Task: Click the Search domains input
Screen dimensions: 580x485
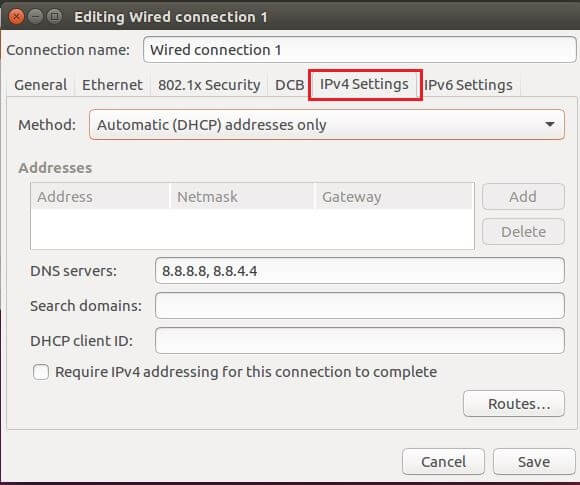Action: point(360,306)
